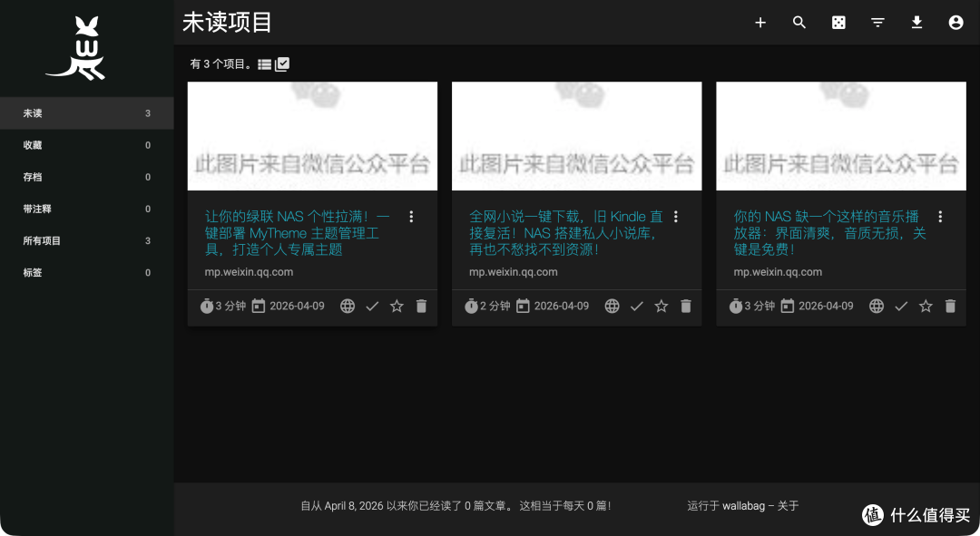
Task: Click the export download icon
Action: (916, 23)
